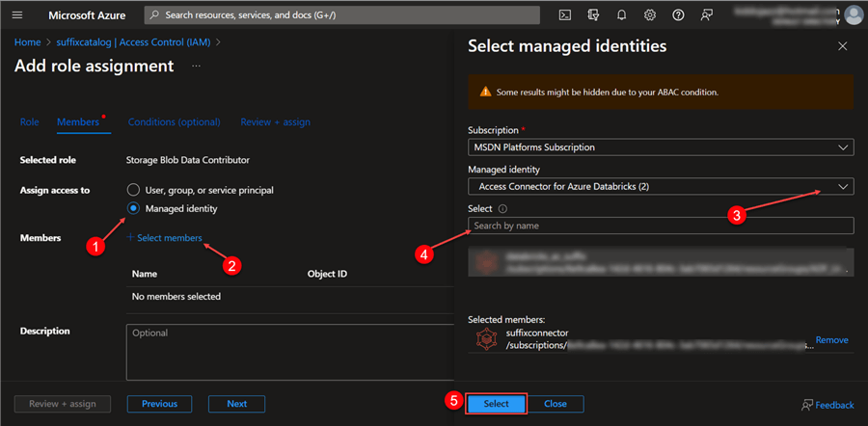The width and height of the screenshot is (868, 426).
Task: Switch to the Role tab
Action: pyautogui.click(x=30, y=122)
